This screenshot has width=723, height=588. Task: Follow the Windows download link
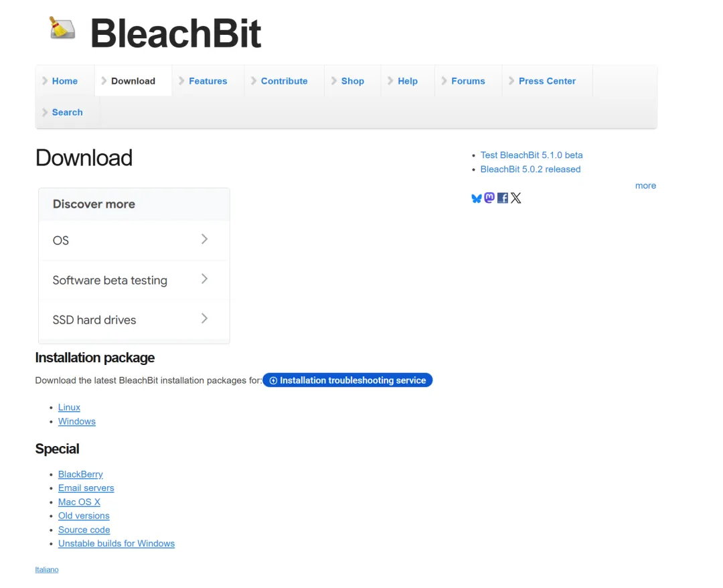[76, 421]
